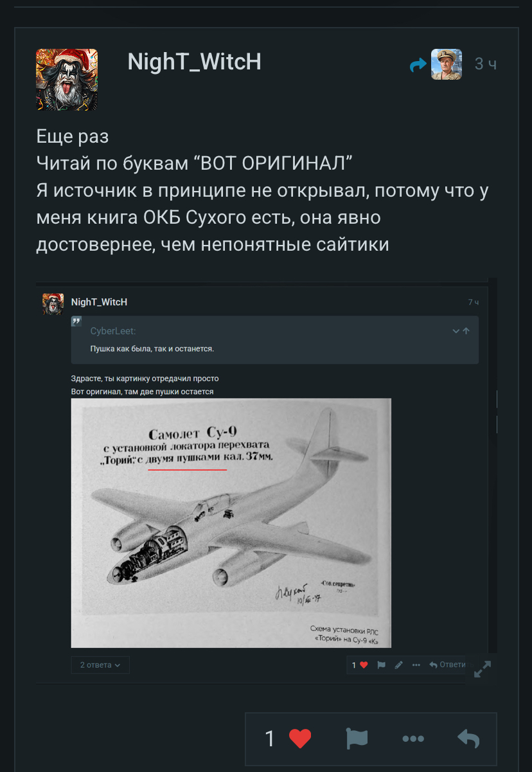This screenshot has width=532, height=772.
Task: Expand the "2 ответа" replies dropdown
Action: click(x=100, y=665)
